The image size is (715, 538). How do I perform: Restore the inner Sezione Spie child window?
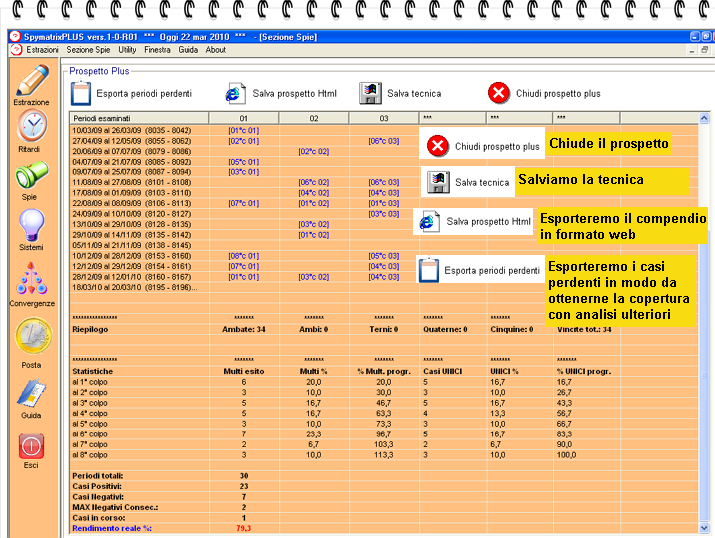pos(705,50)
